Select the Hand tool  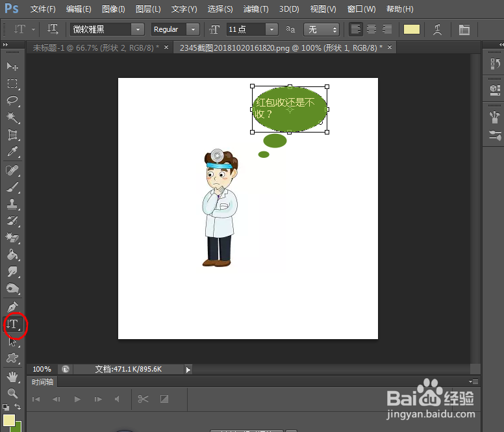12,376
